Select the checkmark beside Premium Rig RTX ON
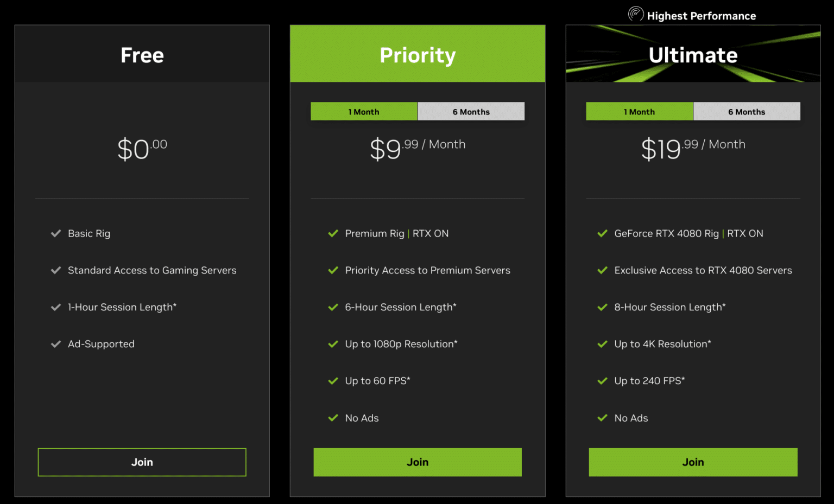 333,233
